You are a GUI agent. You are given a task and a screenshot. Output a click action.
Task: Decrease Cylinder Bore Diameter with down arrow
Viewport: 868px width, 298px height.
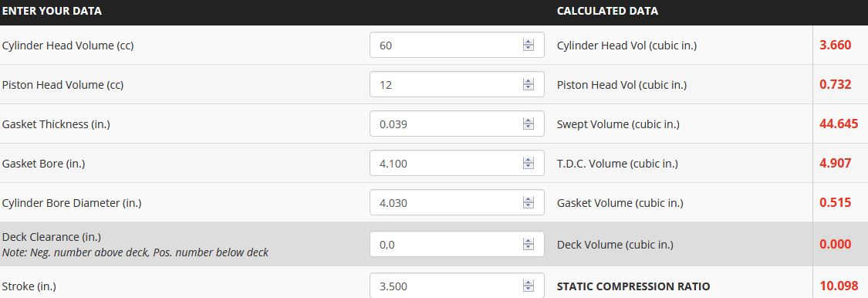click(x=528, y=205)
